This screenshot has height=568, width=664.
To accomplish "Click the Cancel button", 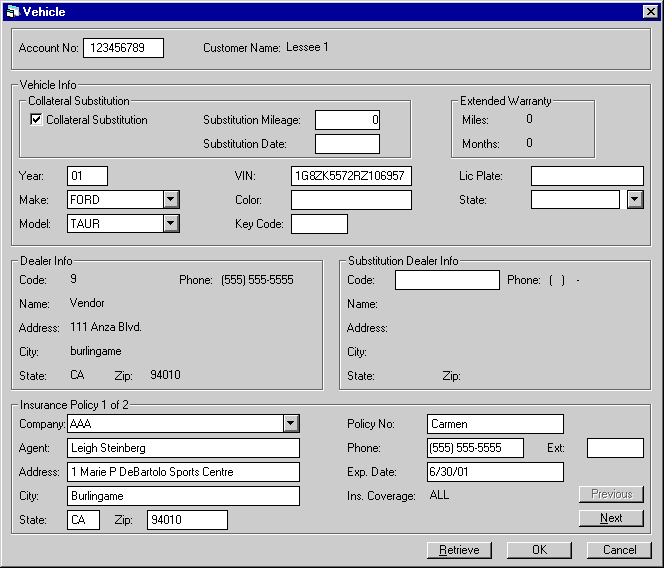I will [619, 550].
